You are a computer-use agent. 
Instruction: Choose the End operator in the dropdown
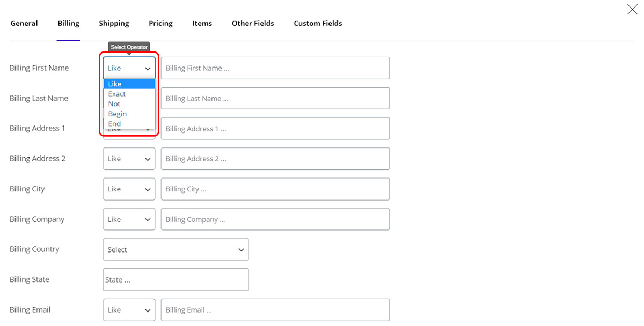pos(114,124)
